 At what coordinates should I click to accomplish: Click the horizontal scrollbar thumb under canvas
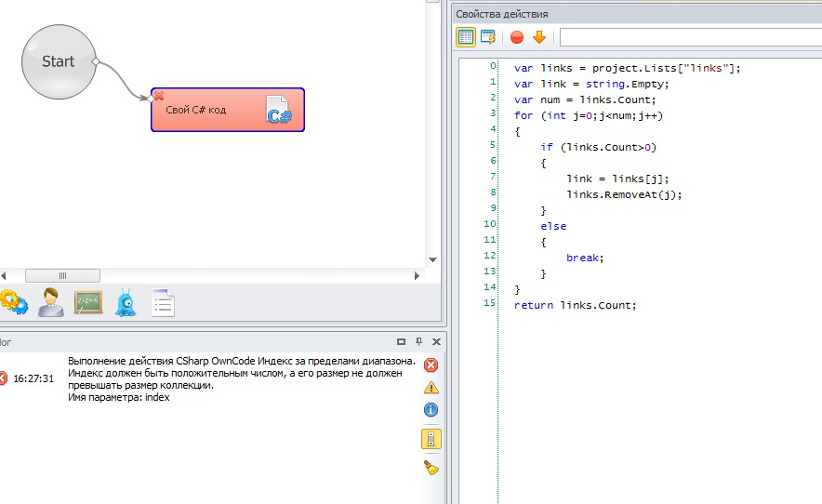(62, 275)
